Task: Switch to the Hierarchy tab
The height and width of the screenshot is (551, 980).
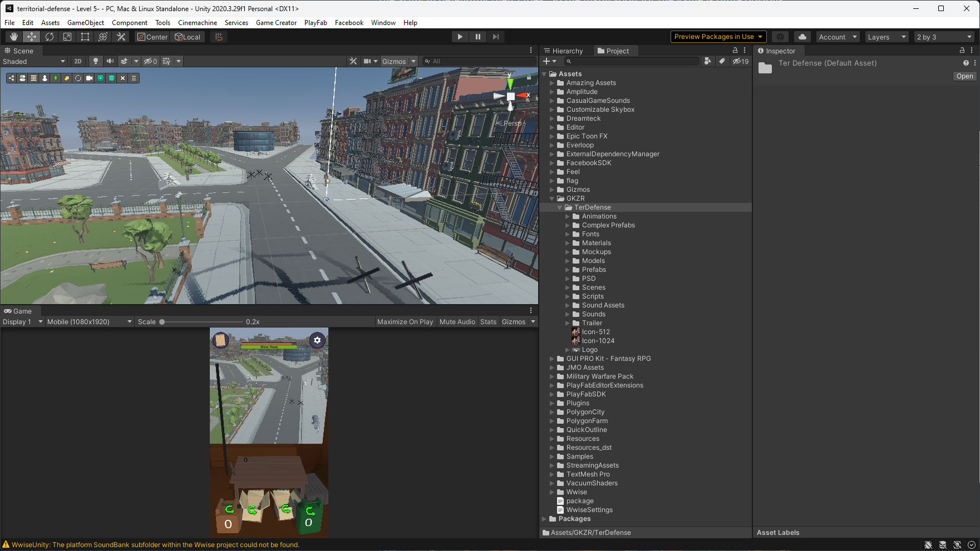Action: (563, 51)
